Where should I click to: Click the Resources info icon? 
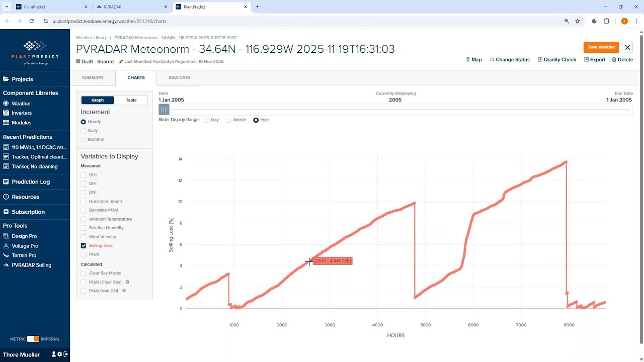[6, 197]
